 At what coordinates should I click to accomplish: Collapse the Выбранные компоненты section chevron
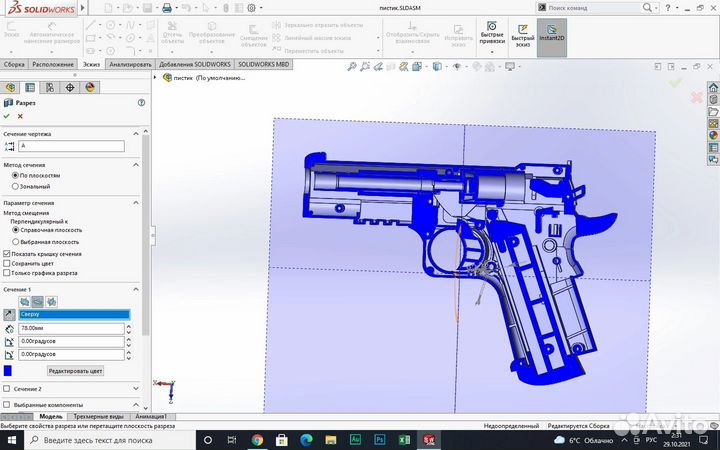(136, 405)
